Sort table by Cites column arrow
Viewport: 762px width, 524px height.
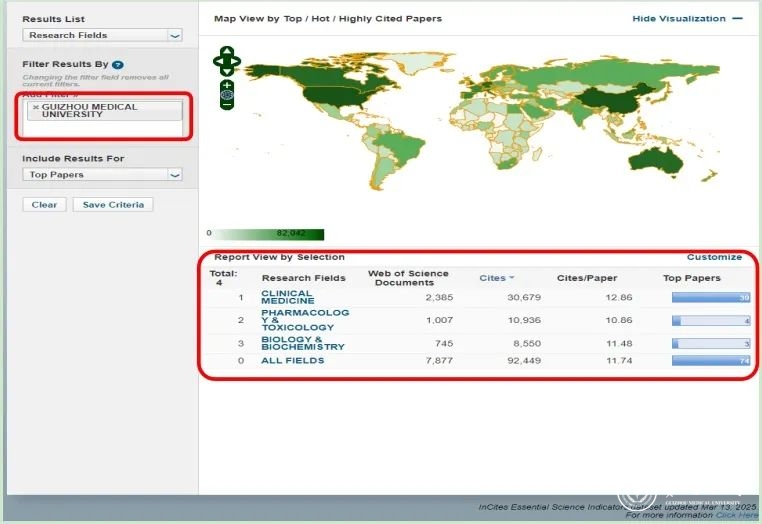(512, 278)
